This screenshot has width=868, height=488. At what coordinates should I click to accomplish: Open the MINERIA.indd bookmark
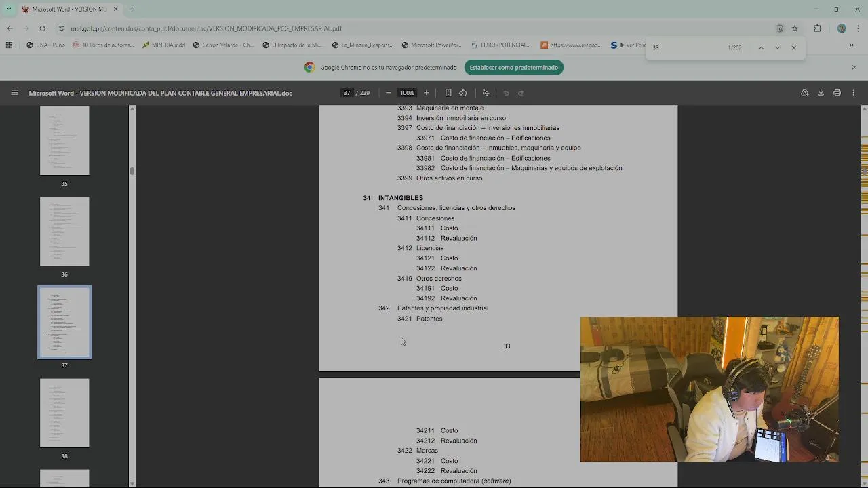(163, 45)
